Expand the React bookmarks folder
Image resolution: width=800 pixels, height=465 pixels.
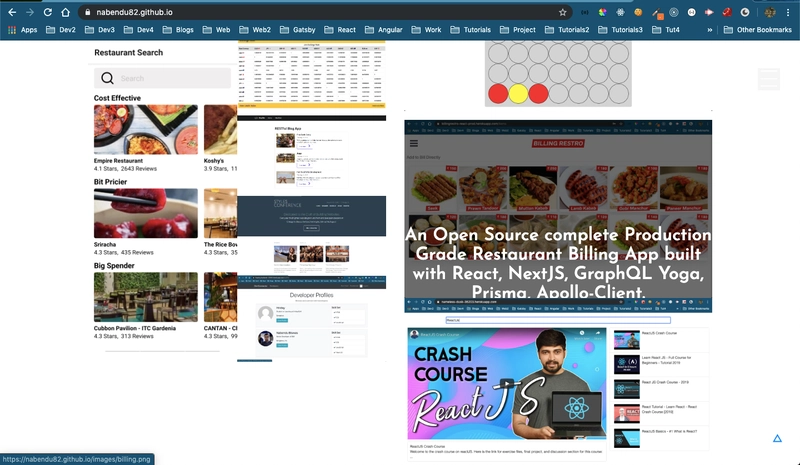click(x=340, y=30)
